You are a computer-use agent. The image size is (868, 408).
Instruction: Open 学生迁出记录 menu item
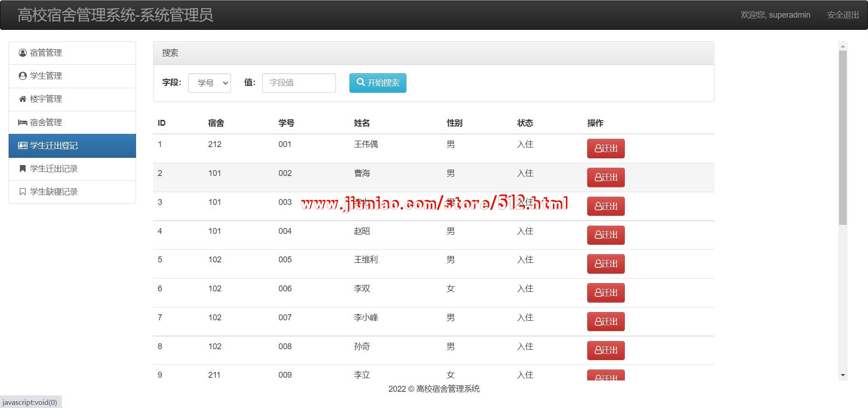point(54,169)
